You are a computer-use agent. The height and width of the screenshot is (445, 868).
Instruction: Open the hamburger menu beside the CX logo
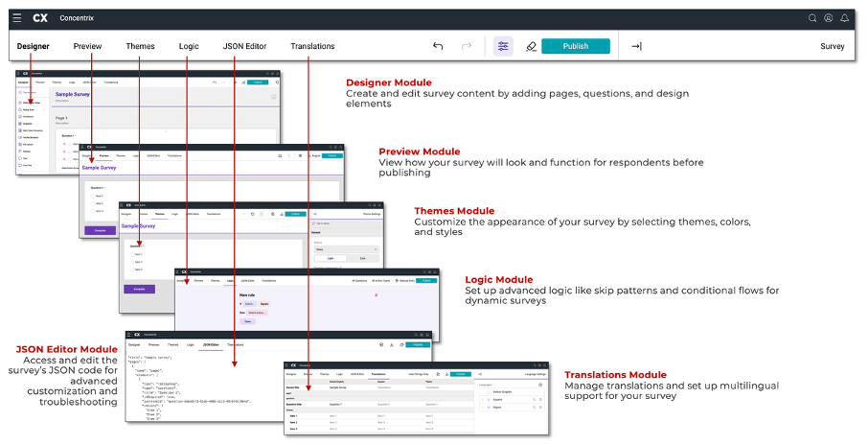[x=17, y=17]
